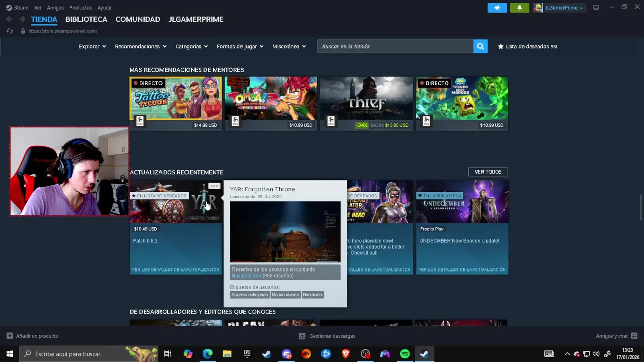Screen dimensions: 644x362
Task: Open the Thief game card
Action: coord(366,104)
